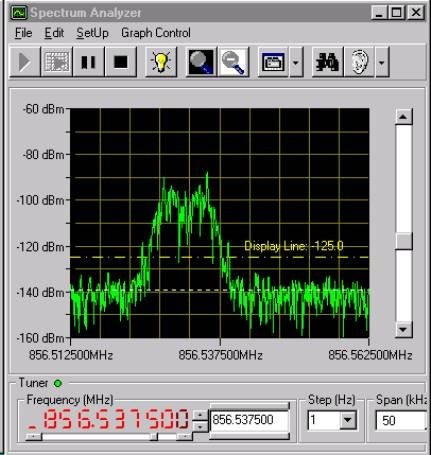Click the Frequency (MHz) group label

(70, 399)
